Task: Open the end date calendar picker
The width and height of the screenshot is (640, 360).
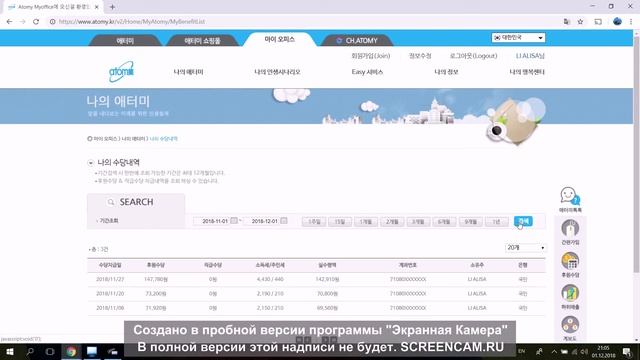Action: coord(284,220)
